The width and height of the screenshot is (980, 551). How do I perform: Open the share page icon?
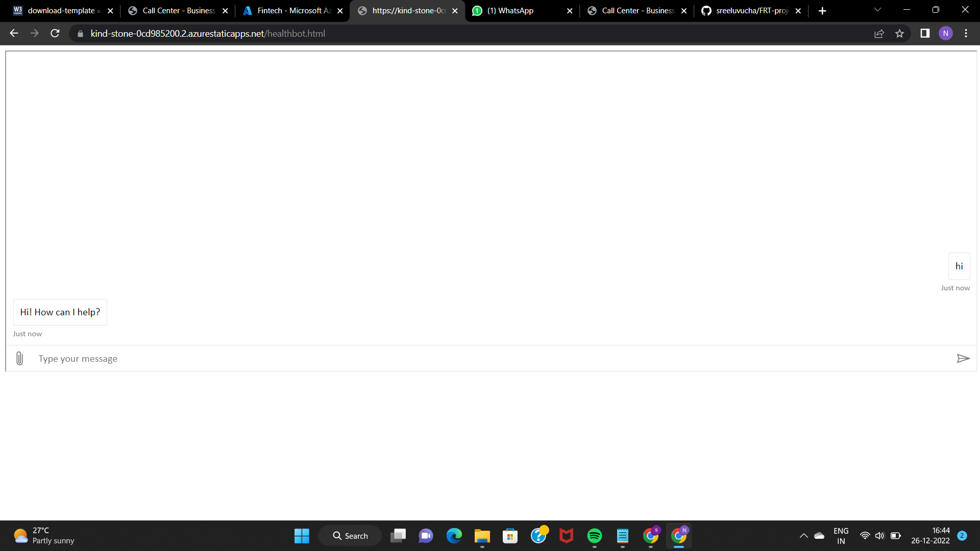pyautogui.click(x=879, y=34)
